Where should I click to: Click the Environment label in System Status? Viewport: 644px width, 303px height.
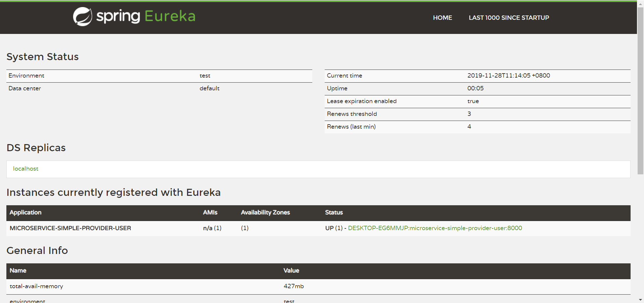click(26, 76)
